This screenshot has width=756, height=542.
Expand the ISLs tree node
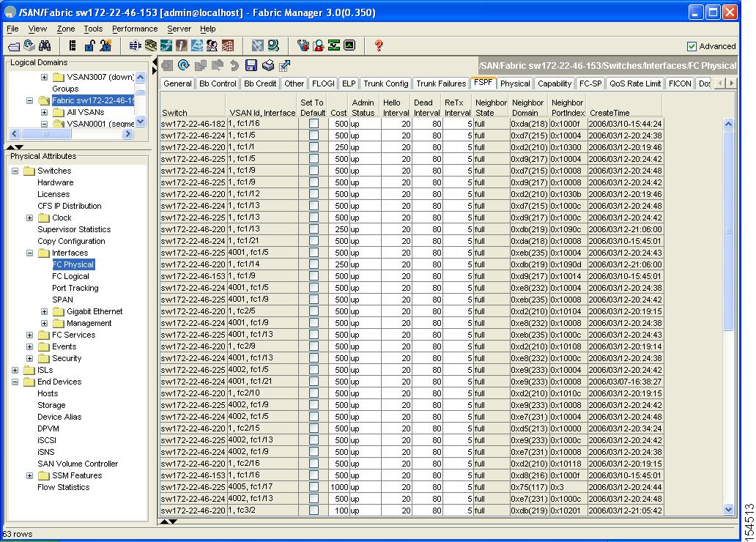[15, 370]
